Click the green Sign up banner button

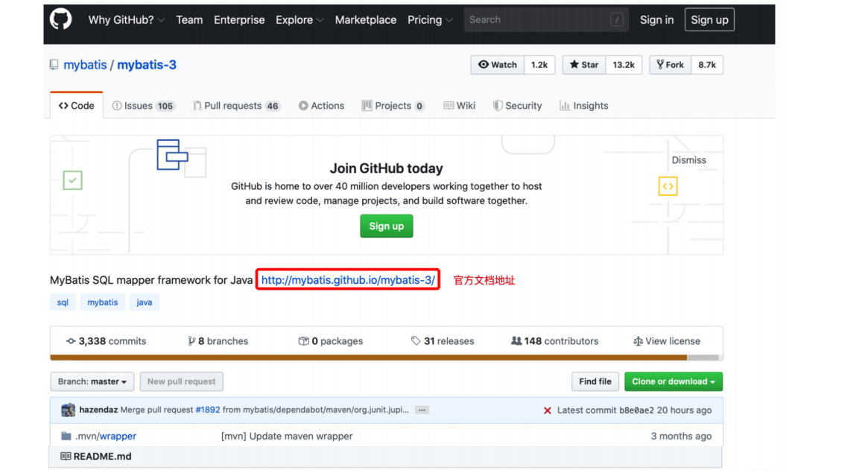pos(387,226)
